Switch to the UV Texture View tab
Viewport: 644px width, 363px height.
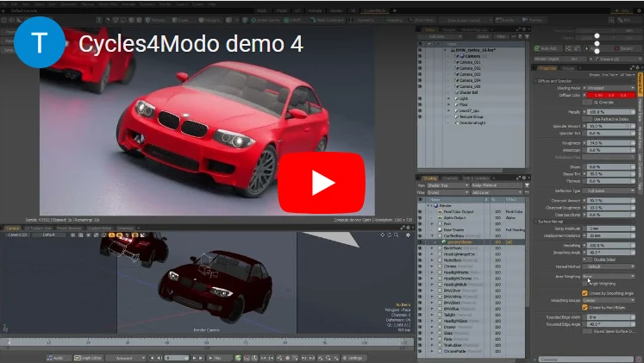38,228
